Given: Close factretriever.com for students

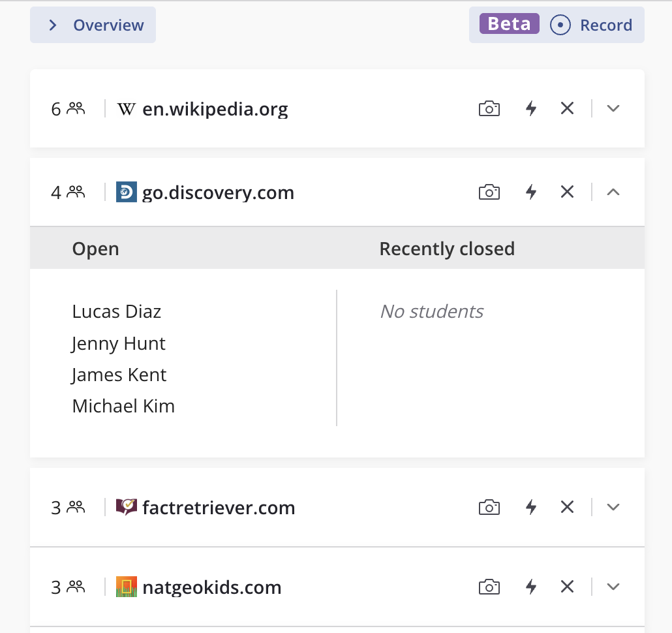Looking at the screenshot, I should 567,507.
